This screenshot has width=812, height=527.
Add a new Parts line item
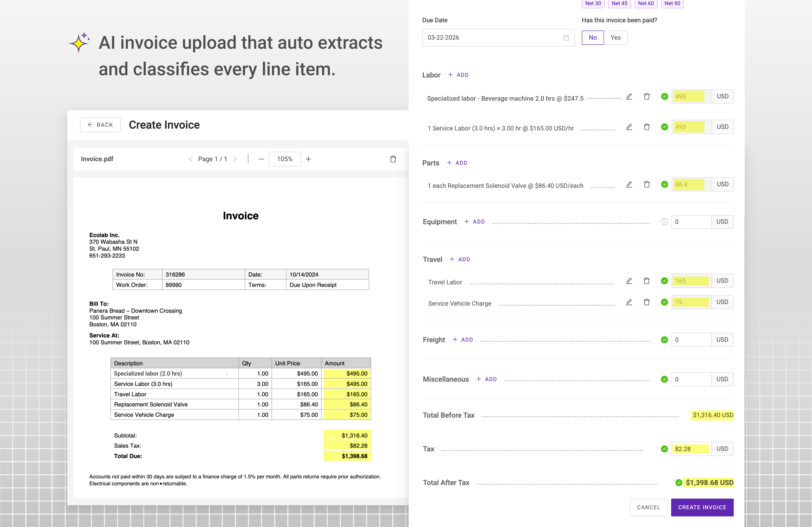[x=457, y=163]
